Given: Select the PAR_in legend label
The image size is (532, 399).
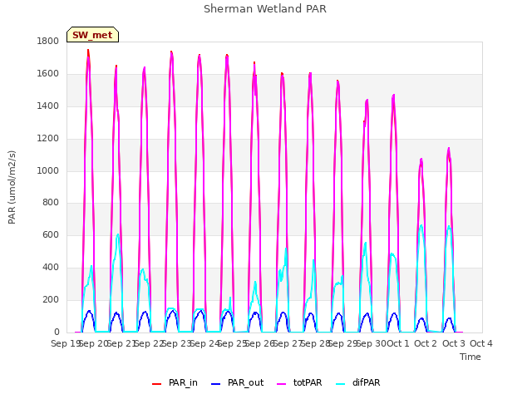Looking at the screenshot, I should 183,383.
